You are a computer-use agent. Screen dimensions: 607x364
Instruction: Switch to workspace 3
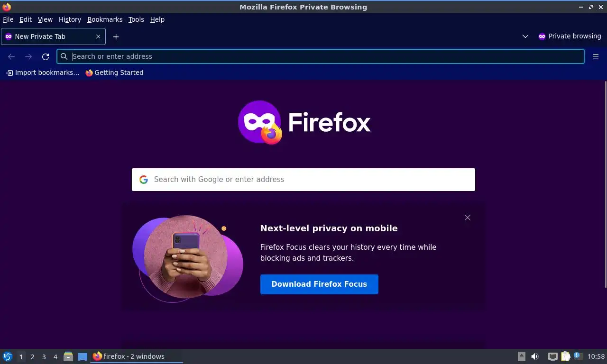tap(44, 357)
